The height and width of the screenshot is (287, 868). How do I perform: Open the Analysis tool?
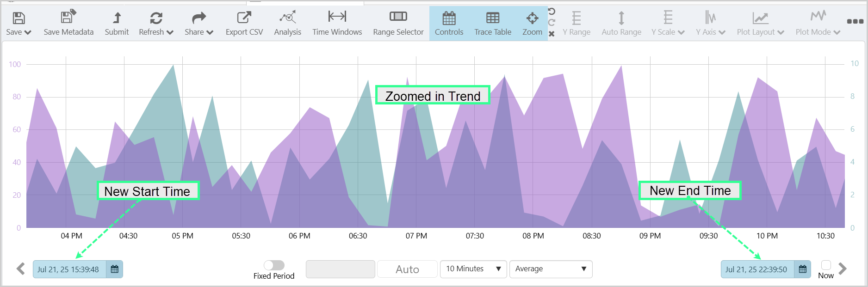(287, 24)
